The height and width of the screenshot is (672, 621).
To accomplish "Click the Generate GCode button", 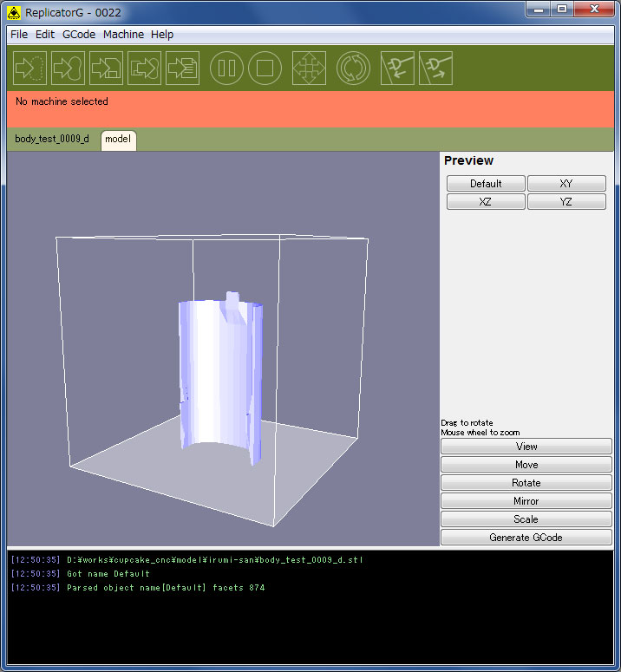I will pos(526,538).
